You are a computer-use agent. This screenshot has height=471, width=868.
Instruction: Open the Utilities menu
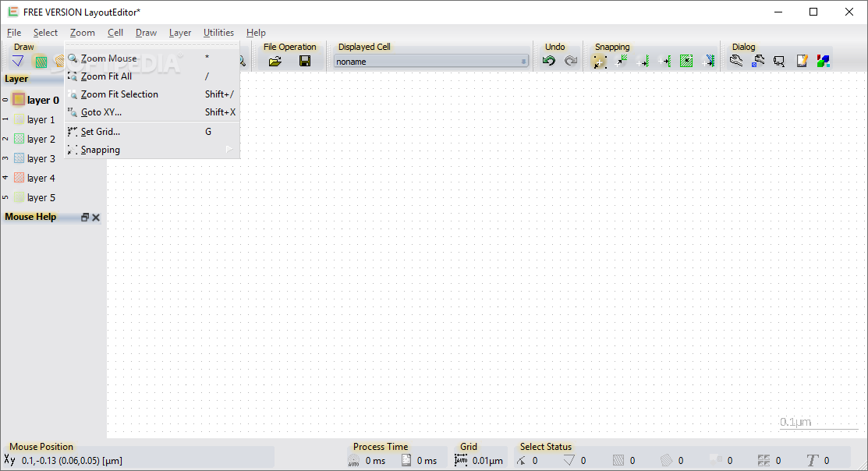[218, 33]
